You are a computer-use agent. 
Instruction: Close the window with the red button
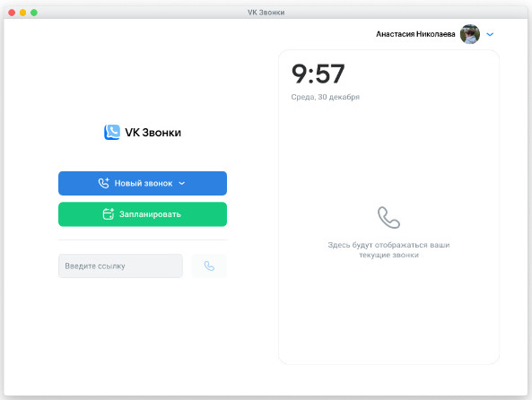pos(12,13)
